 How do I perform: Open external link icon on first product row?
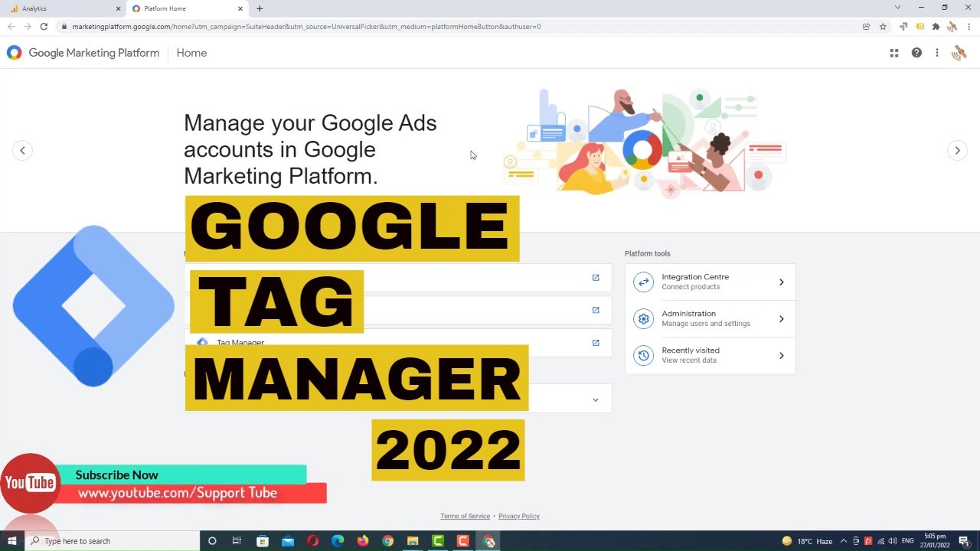click(596, 278)
